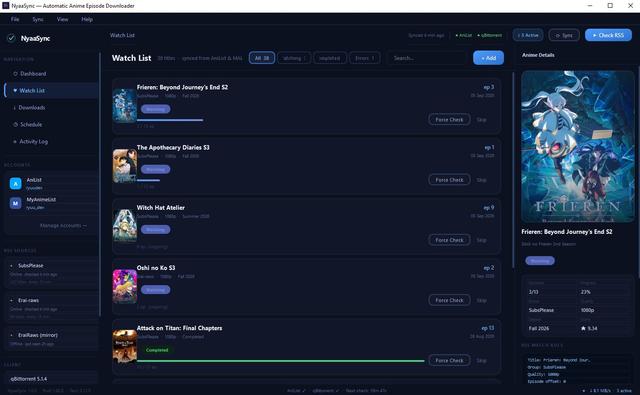Click the watch list Search field
The image size is (640, 395).
pos(428,58)
